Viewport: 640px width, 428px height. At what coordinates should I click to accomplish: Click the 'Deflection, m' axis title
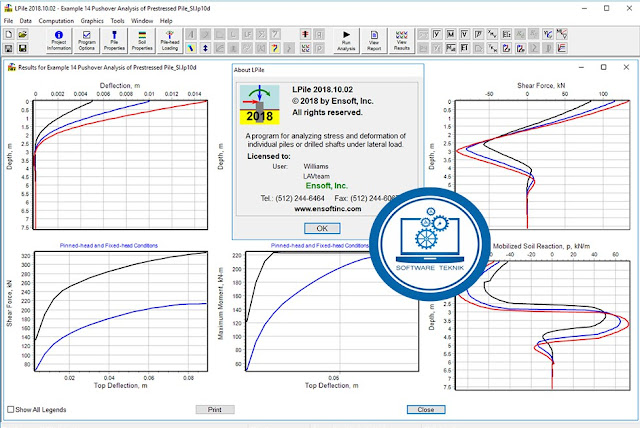tap(120, 86)
